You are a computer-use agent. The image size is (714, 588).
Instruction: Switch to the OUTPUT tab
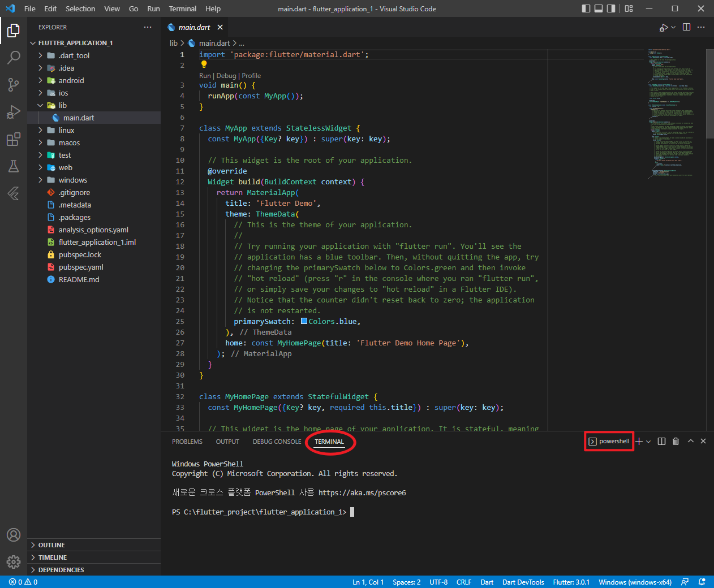pos(227,442)
